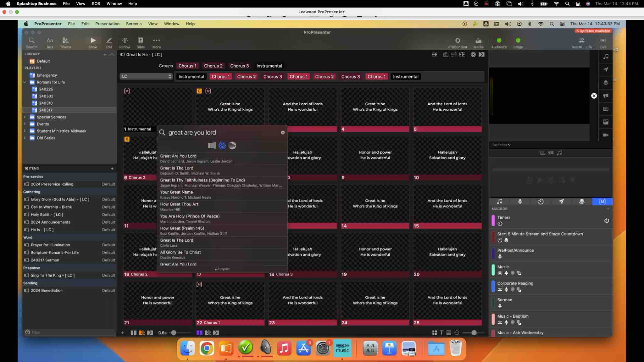Open the Timers clock tab icon
The image size is (644, 362).
[x=541, y=201]
